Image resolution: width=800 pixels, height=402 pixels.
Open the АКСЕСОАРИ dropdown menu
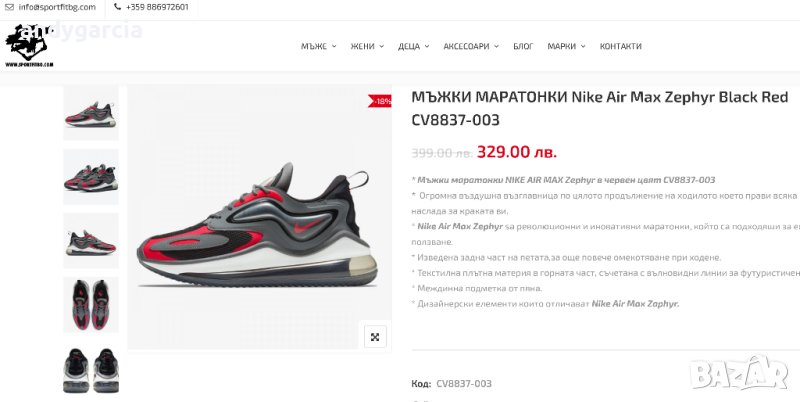click(x=471, y=46)
